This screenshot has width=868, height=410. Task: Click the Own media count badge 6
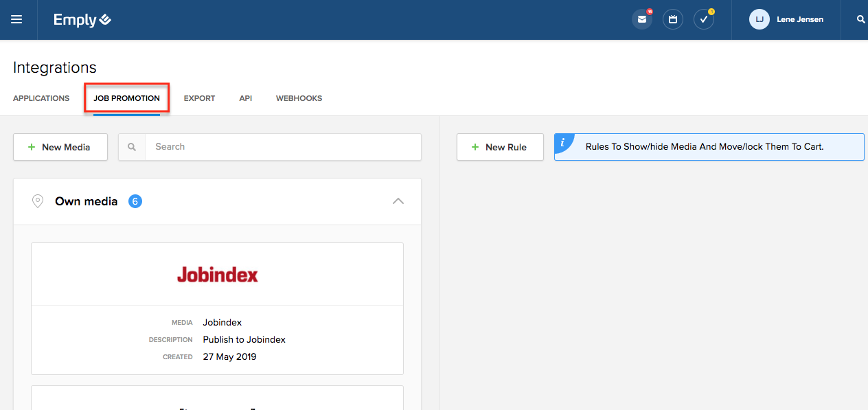point(135,201)
